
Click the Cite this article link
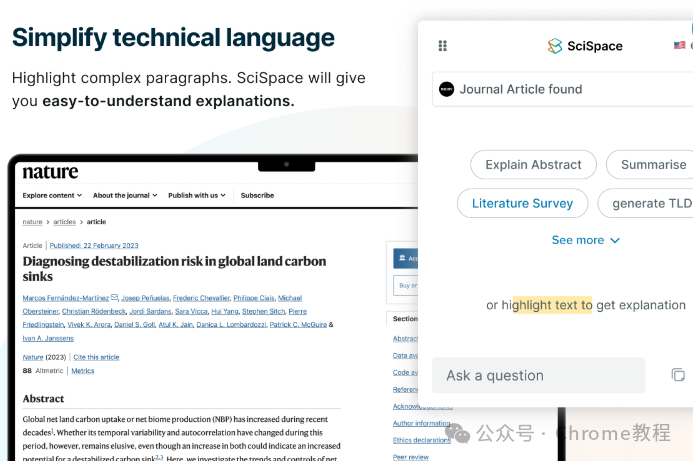[x=96, y=357]
